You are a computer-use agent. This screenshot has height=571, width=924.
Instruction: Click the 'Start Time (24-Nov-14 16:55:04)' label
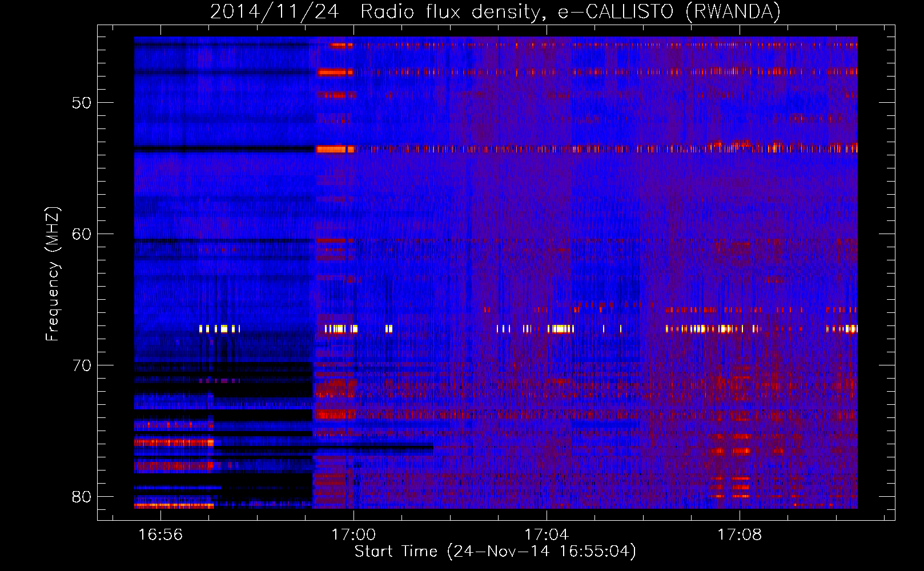click(495, 552)
